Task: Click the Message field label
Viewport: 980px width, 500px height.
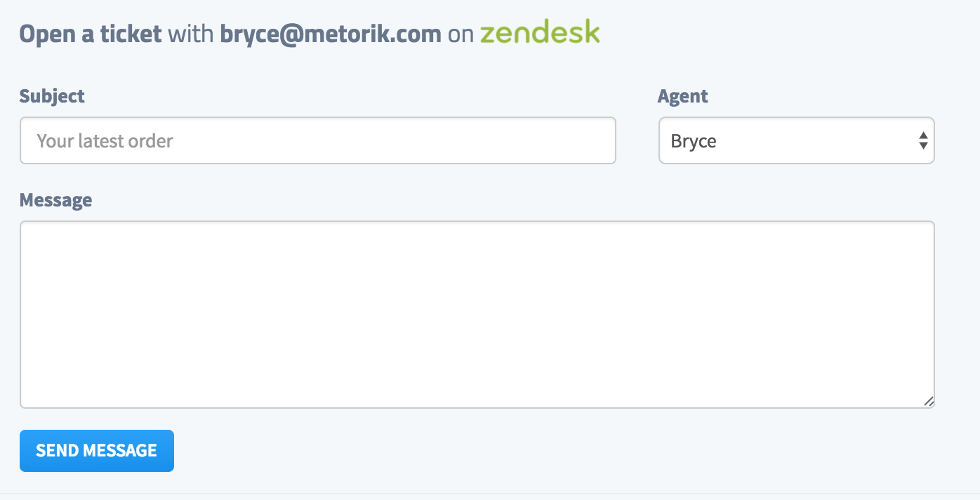Action: [x=55, y=200]
